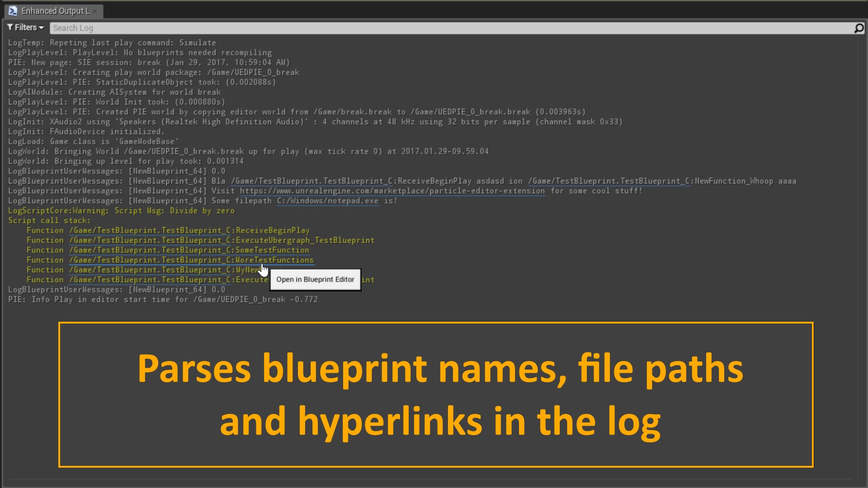Image resolution: width=868 pixels, height=488 pixels.
Task: Click first '[NewBlueprint_64] 0.0' message line
Action: 117,171
